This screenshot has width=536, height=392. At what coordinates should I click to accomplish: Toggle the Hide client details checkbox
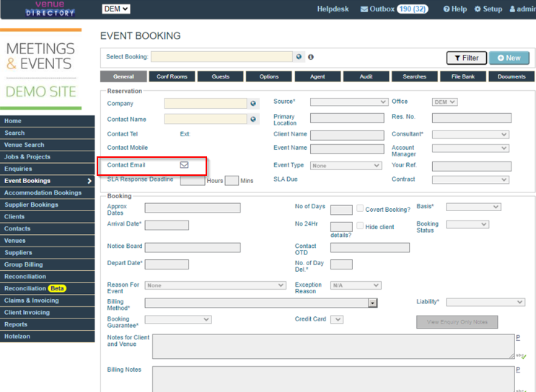tap(360, 226)
